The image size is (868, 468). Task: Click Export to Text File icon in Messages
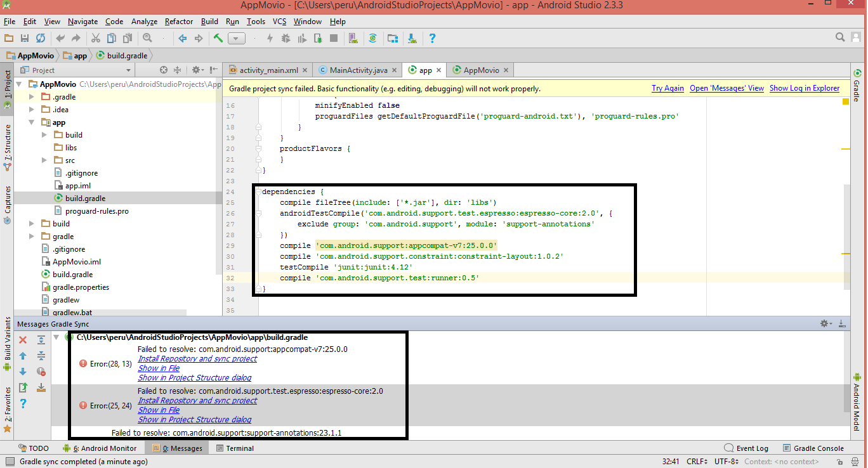tap(23, 387)
